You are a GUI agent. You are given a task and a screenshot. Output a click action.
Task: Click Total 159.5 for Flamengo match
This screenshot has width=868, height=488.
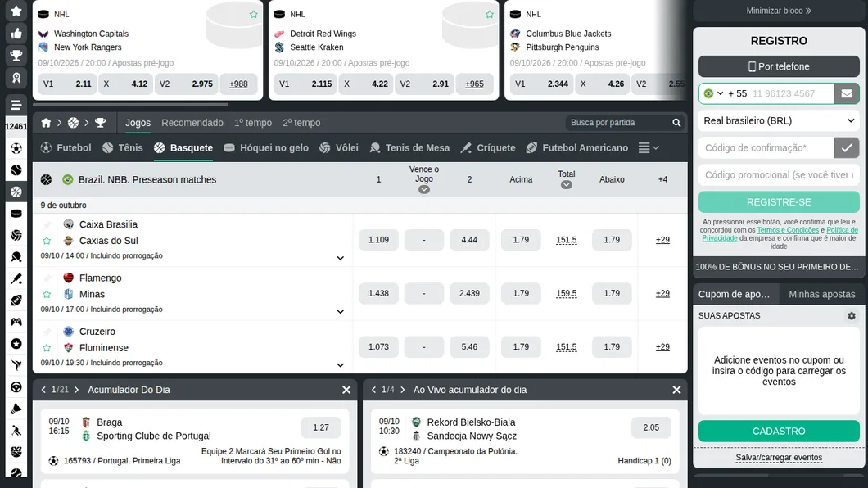pyautogui.click(x=567, y=293)
